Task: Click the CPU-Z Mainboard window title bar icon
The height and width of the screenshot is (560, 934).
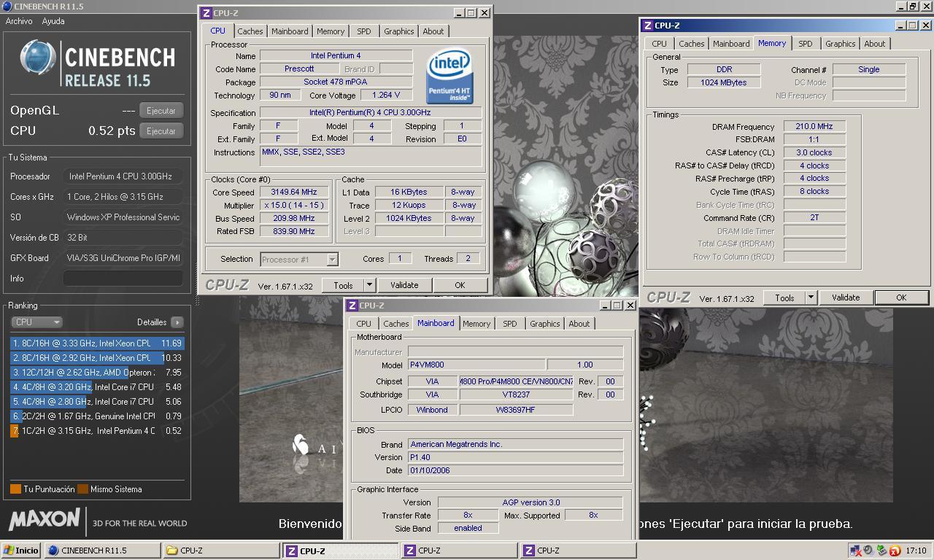Action: tap(352, 306)
